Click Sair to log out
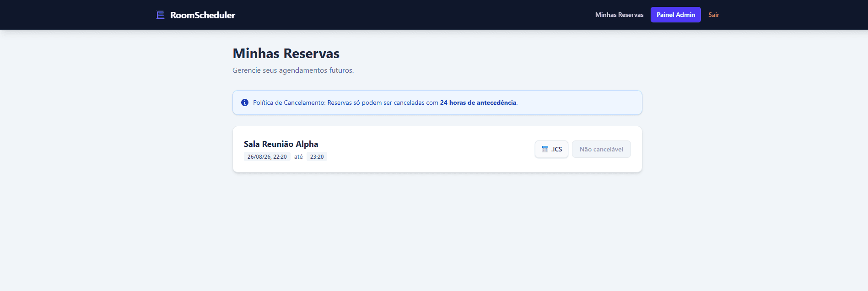868x291 pixels. 713,15
